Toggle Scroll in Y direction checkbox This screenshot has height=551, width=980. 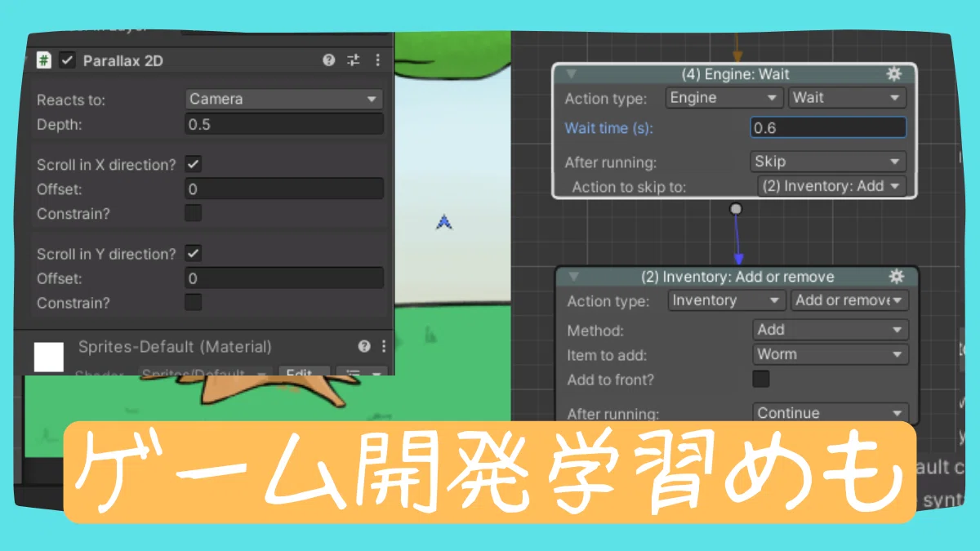click(x=193, y=254)
